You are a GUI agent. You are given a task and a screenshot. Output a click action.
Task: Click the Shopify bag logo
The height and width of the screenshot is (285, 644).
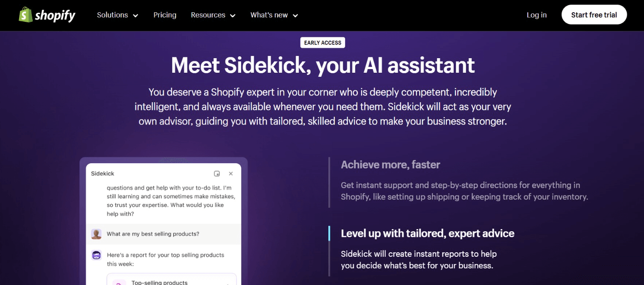click(25, 15)
